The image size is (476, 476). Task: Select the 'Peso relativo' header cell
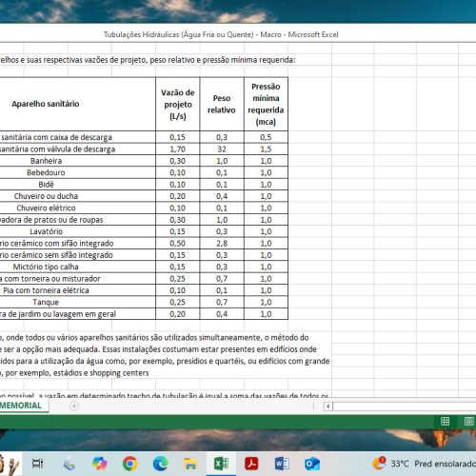(222, 104)
